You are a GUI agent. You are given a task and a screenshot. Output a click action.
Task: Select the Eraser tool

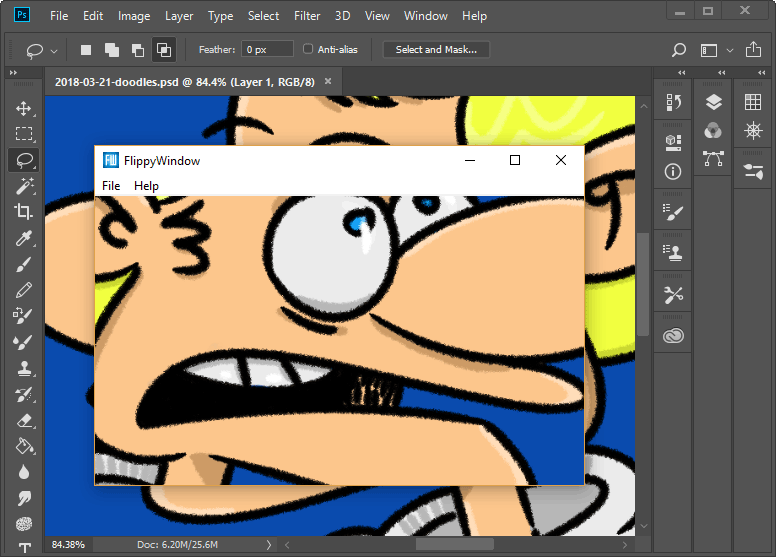click(24, 420)
